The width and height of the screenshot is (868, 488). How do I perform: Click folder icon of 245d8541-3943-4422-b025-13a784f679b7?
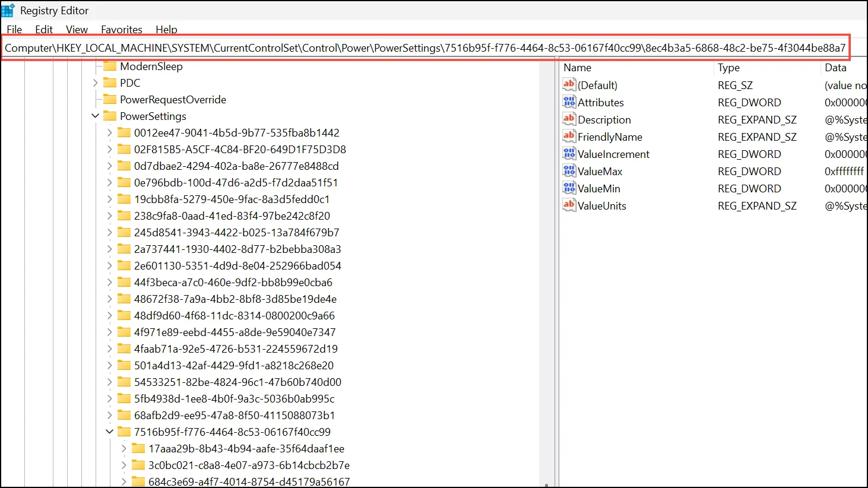click(x=124, y=232)
